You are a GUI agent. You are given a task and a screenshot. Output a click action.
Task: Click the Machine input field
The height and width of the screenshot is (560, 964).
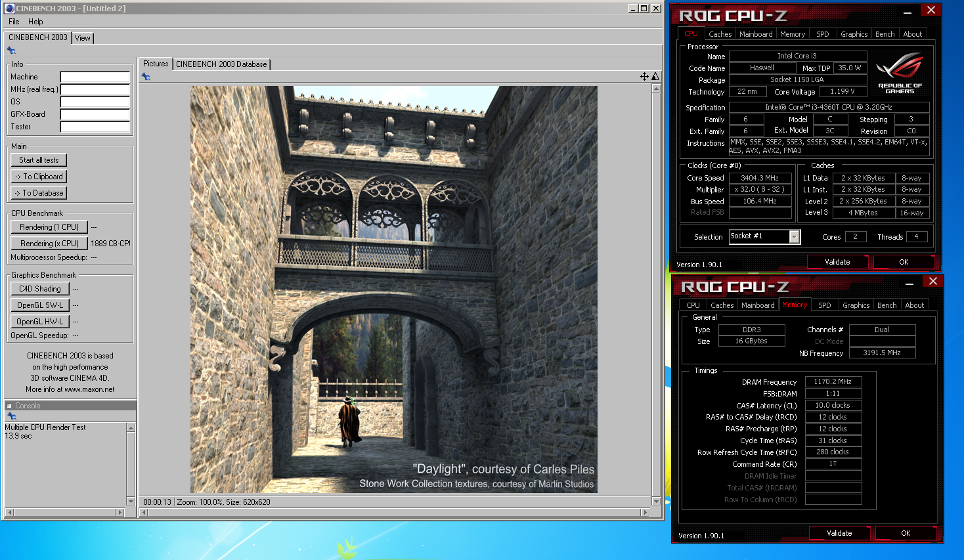pos(95,77)
